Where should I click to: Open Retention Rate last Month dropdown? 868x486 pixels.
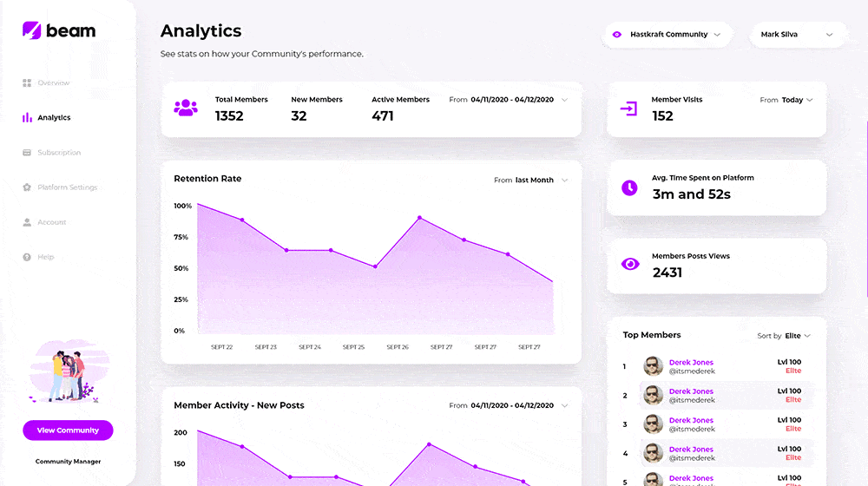[x=531, y=181]
